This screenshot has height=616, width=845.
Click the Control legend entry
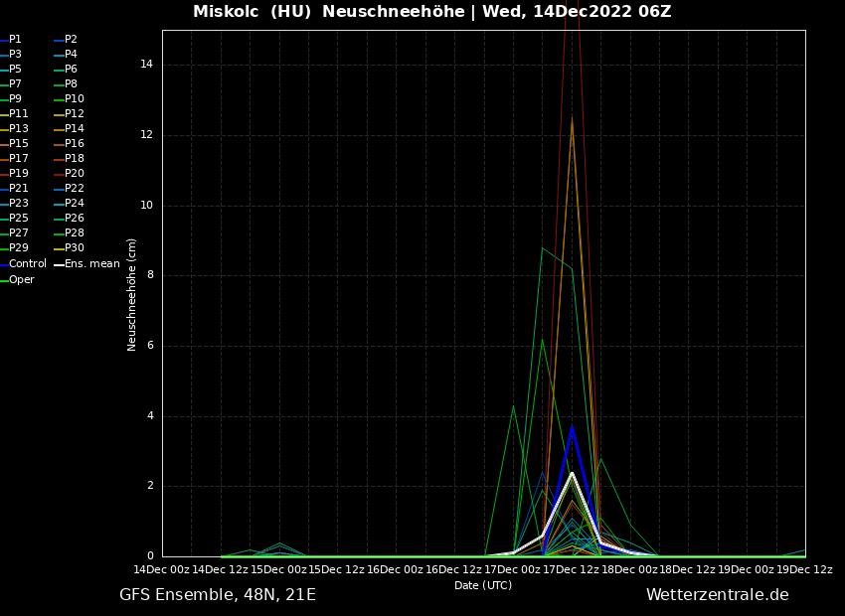pos(28,264)
